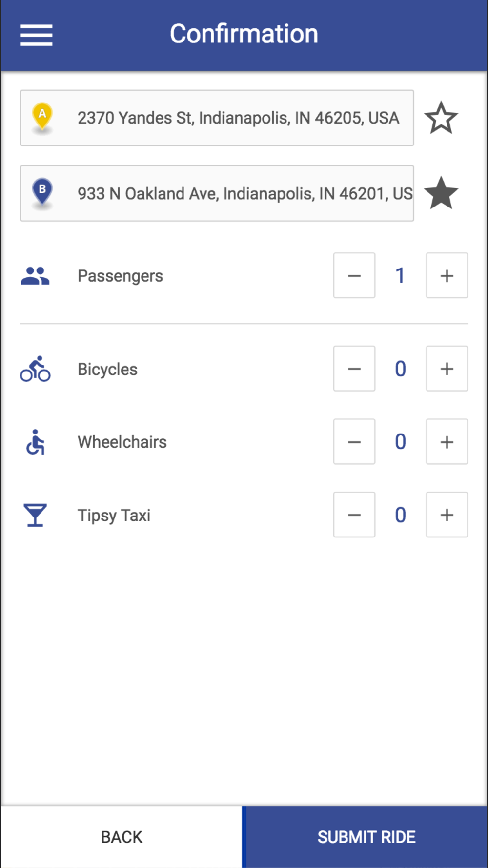The width and height of the screenshot is (488, 868).
Task: Click the Bicycles cyclist icon
Action: (35, 369)
